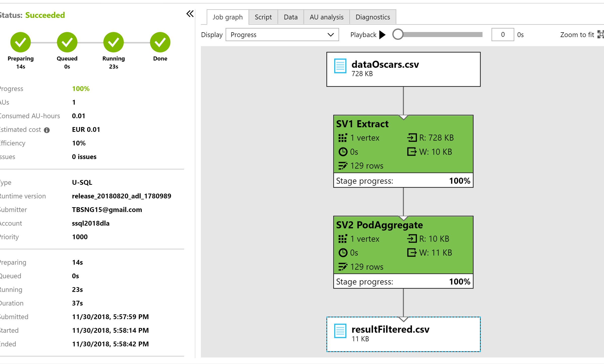Image resolution: width=604 pixels, height=364 pixels.
Task: Click the resultFiltered.csv file icon
Action: [x=340, y=331]
